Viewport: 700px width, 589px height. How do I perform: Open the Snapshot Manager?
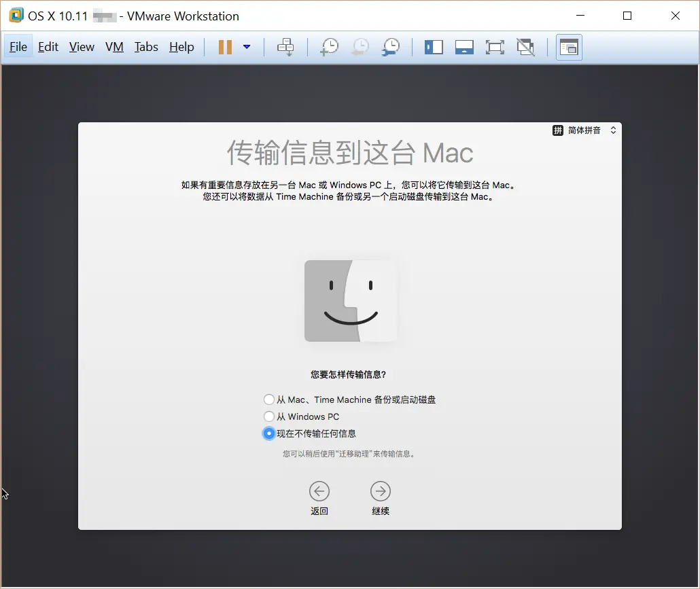pyautogui.click(x=390, y=47)
